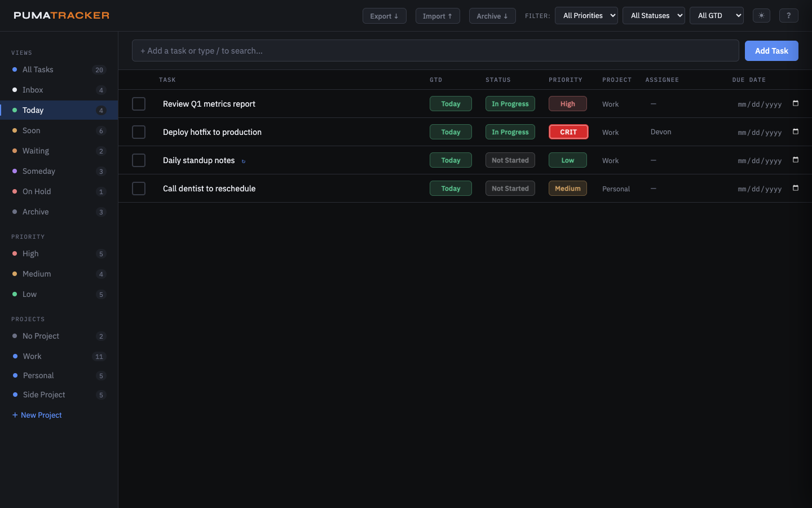Toggle the light/dark theme sun icon

coord(761,16)
